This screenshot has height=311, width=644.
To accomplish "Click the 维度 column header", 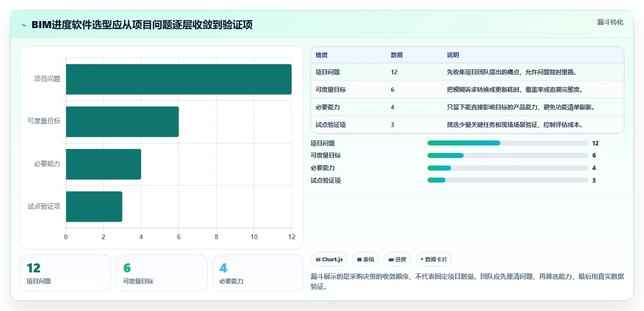I will (321, 55).
